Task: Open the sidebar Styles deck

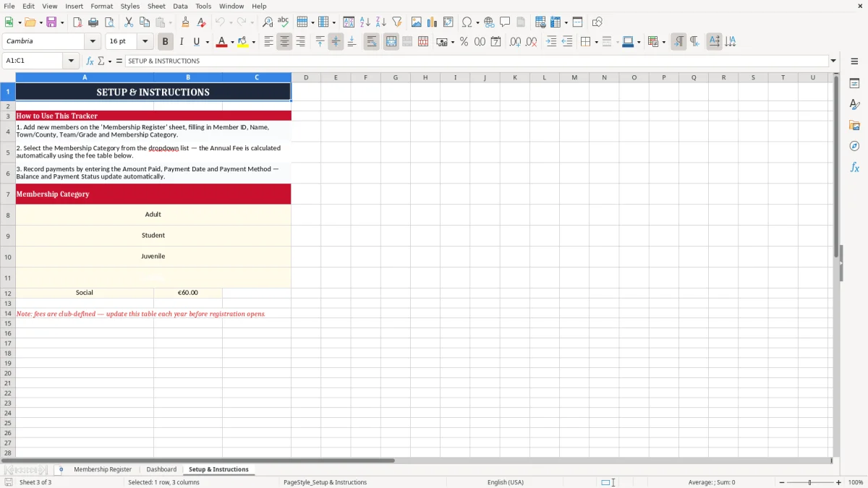Action: point(854,105)
